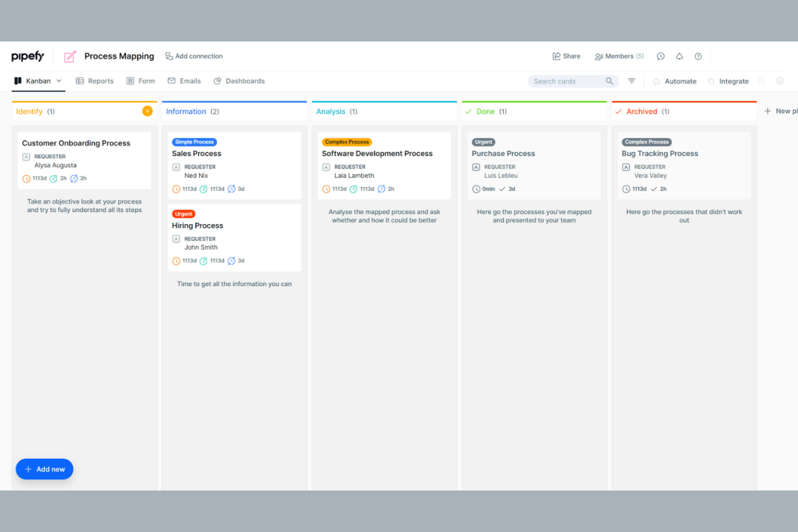Click the Add new button

point(44,469)
